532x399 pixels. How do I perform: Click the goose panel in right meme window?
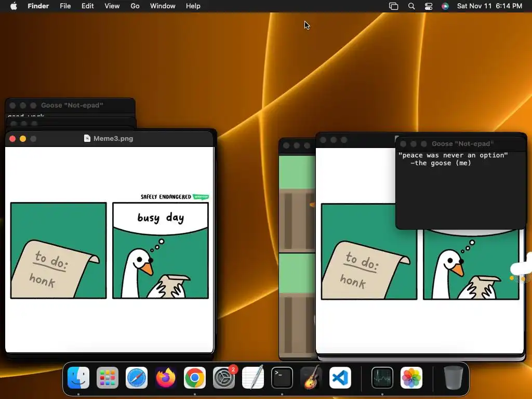click(471, 264)
